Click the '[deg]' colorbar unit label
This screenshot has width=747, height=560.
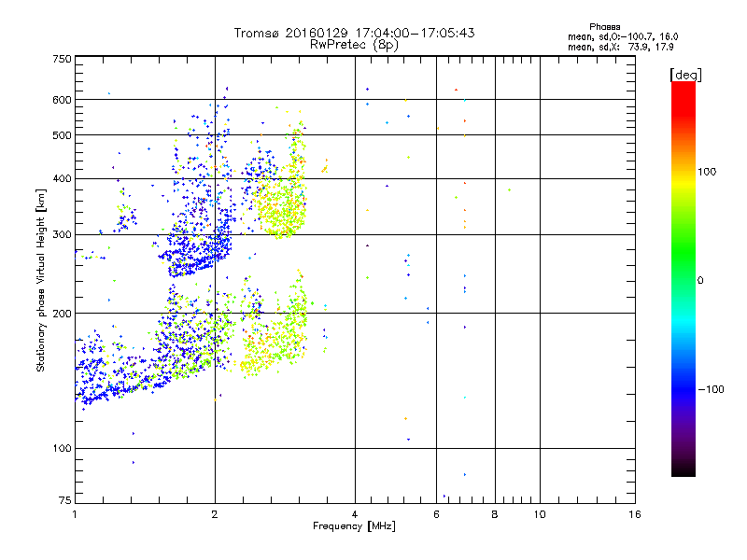click(x=685, y=75)
